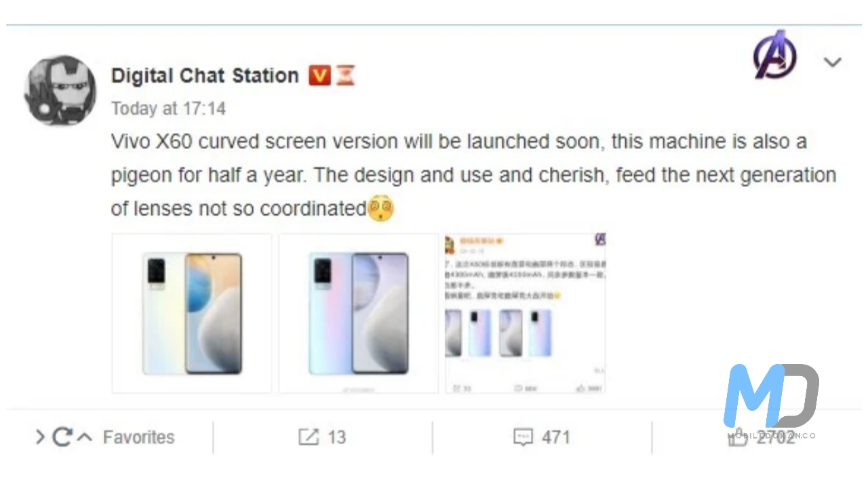This screenshot has height=488, width=868.
Task: Expand the post options chevron
Action: 832,62
